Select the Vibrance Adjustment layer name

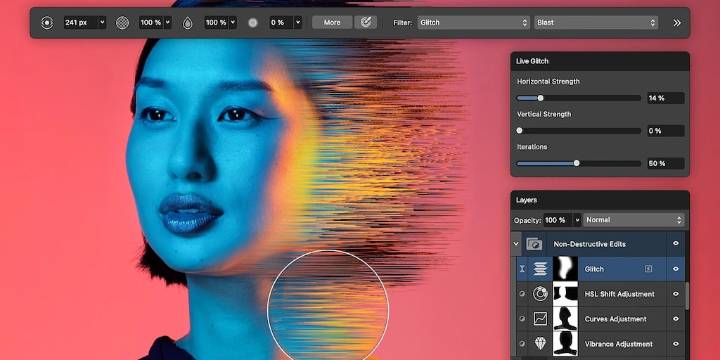(619, 343)
